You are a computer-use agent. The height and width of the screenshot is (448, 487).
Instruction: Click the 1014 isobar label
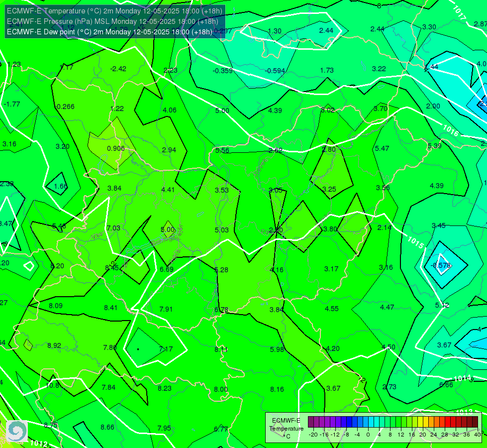pyautogui.click(x=463, y=379)
